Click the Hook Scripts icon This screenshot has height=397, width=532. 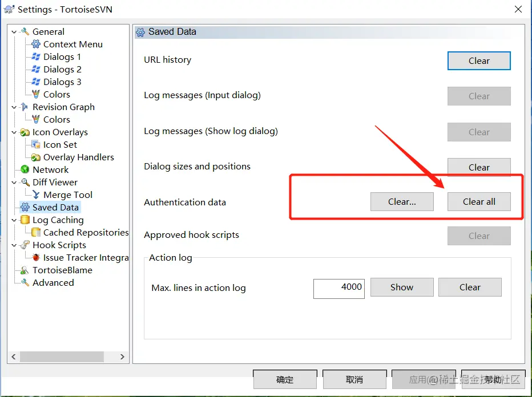(x=25, y=245)
